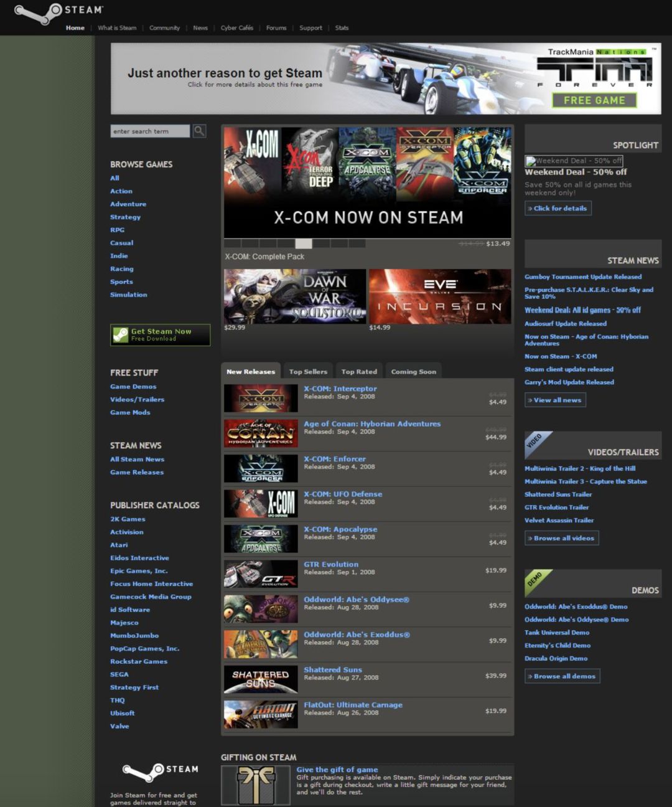
Task: Open the Community menu item
Action: pyautogui.click(x=164, y=28)
